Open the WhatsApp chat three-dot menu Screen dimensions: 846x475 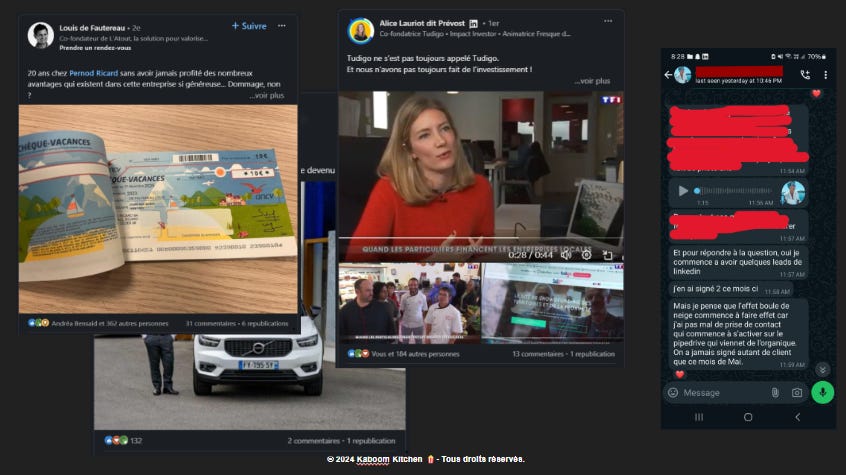click(x=825, y=75)
